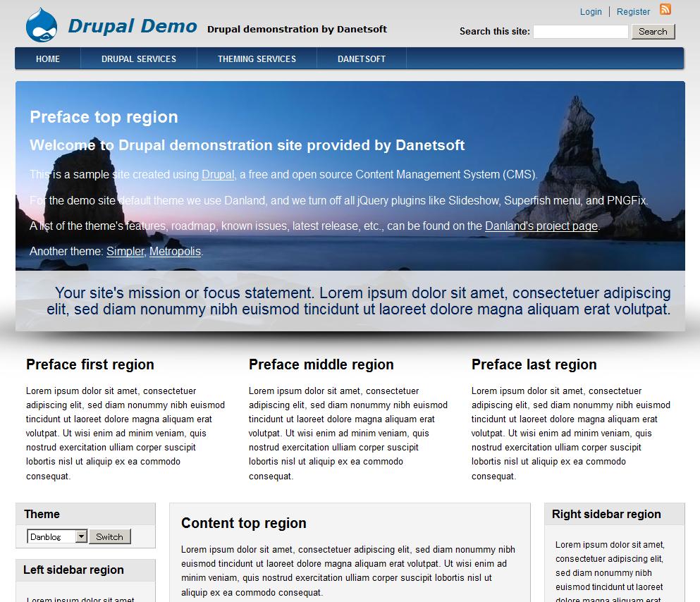Click the Preface last region heading
Viewport: 700px width, 602px height.
(x=534, y=364)
